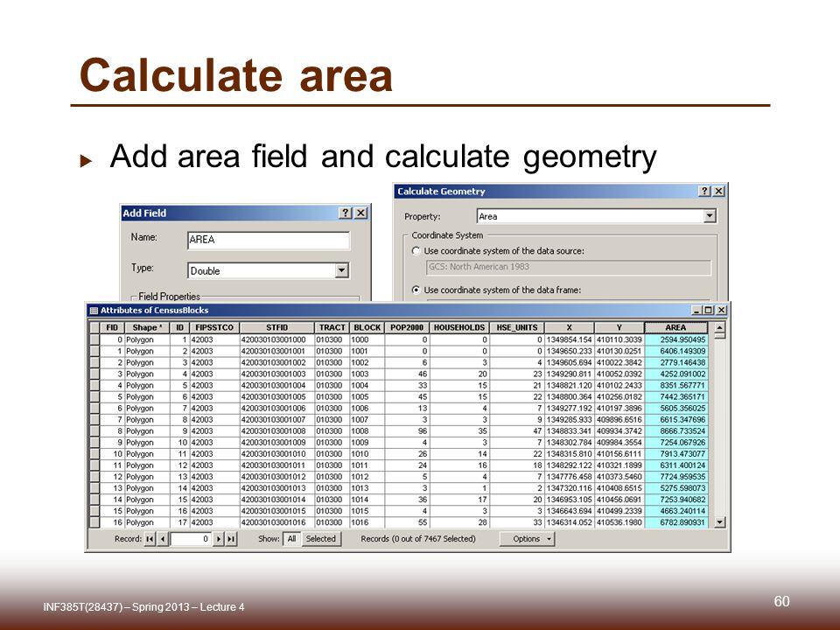Click STFID cell 420030103001012
Screen dimensions: 840x630
point(277,477)
